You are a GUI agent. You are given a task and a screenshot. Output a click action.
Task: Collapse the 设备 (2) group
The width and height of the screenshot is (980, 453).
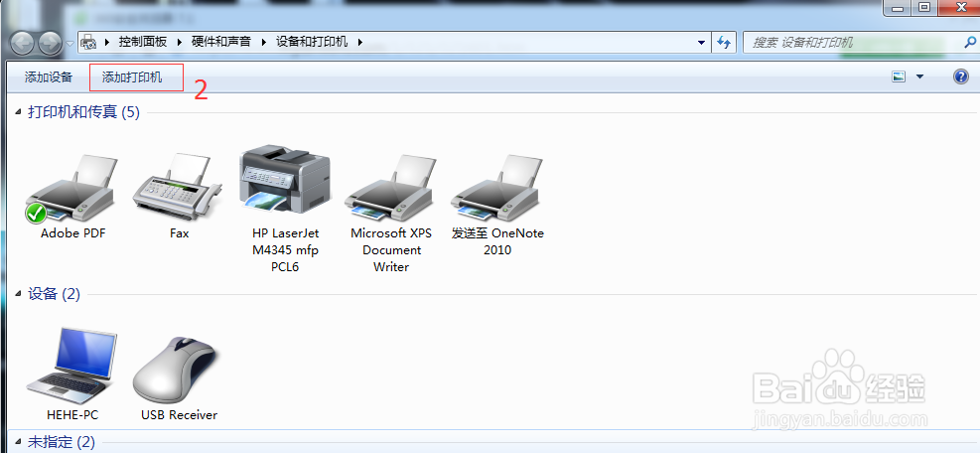19,294
